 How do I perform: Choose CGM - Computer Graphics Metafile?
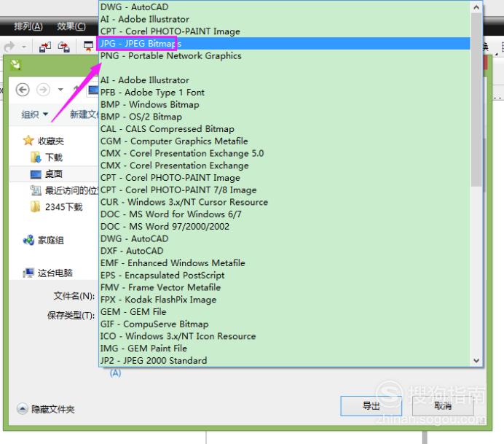pos(285,141)
